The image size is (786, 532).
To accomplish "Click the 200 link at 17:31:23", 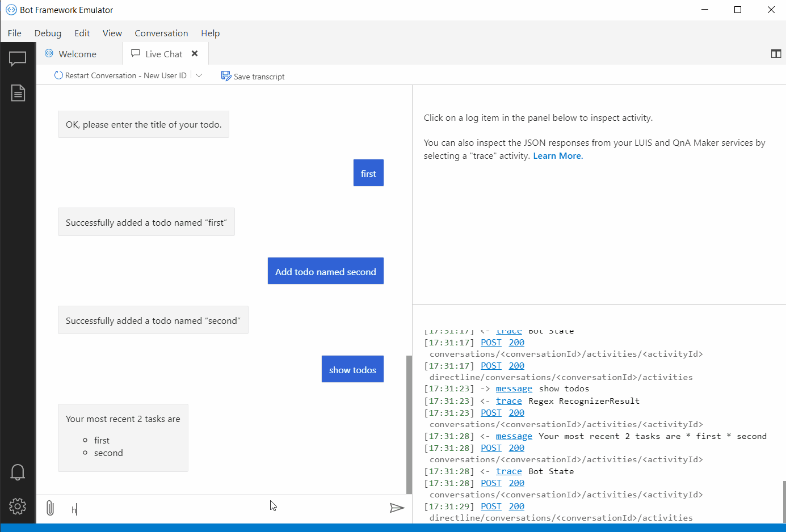I will tap(517, 413).
